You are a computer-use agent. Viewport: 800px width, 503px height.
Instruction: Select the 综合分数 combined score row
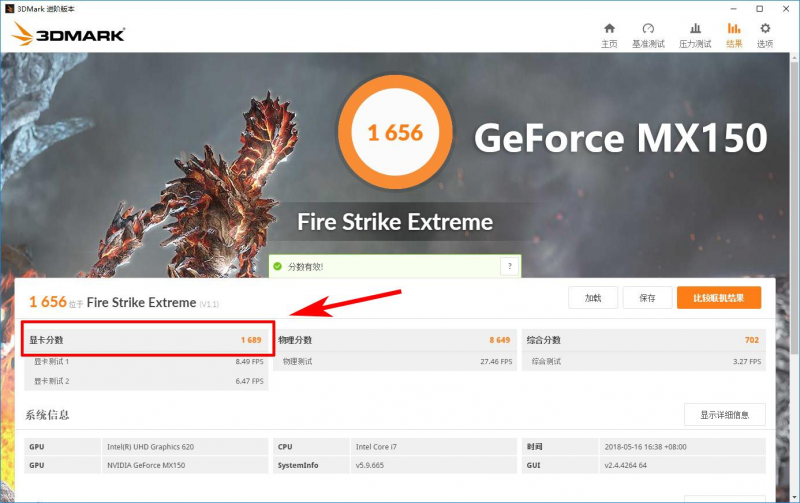[x=643, y=340]
